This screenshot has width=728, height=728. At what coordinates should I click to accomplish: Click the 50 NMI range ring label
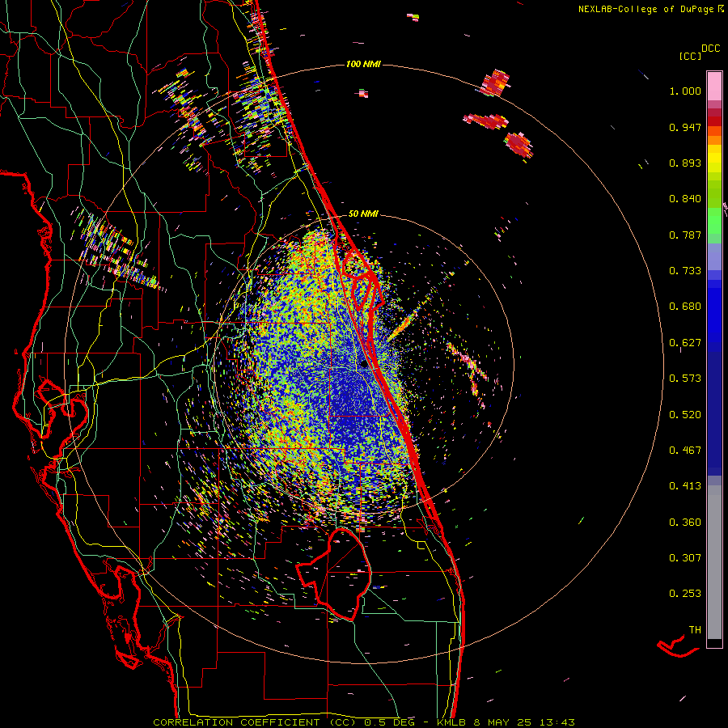click(x=363, y=214)
